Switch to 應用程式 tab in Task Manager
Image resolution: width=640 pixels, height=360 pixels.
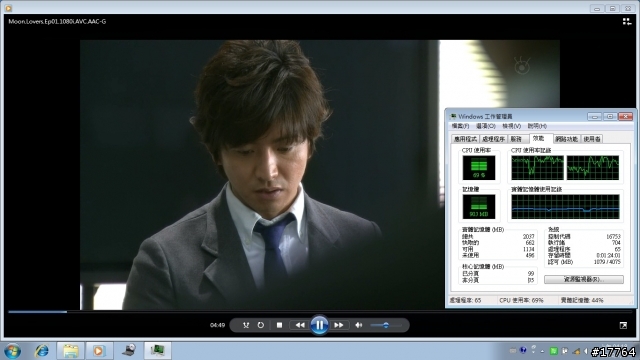(x=465, y=139)
